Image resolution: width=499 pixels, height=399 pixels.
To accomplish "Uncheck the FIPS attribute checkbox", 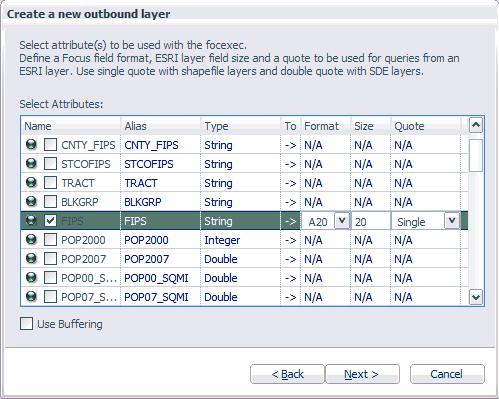I will tap(50, 221).
